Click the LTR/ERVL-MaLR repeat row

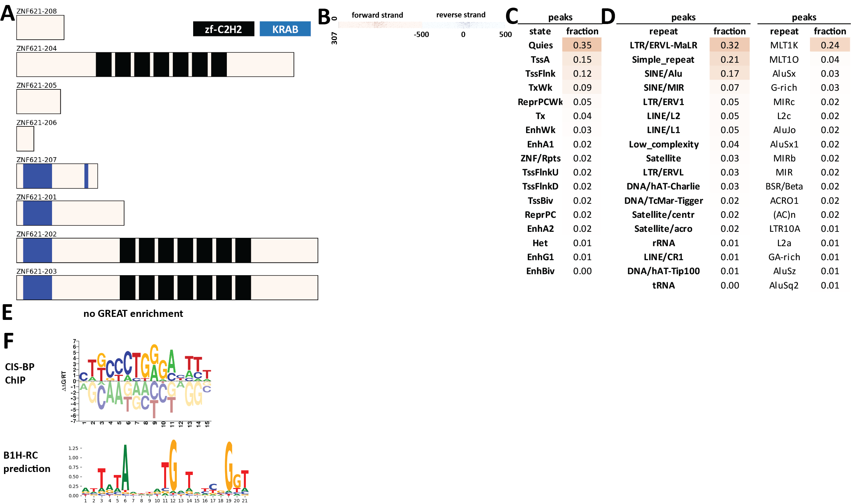click(x=683, y=45)
